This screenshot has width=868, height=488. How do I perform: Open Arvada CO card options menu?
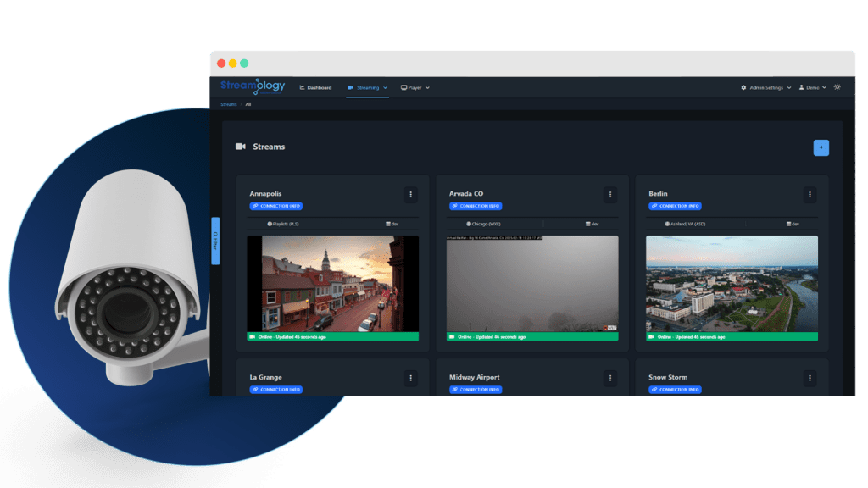610,194
